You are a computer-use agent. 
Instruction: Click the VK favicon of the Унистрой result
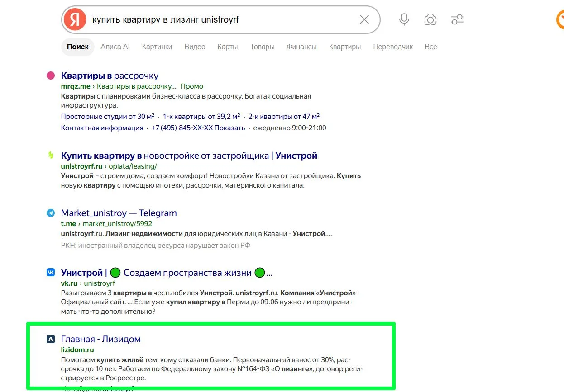(51, 272)
